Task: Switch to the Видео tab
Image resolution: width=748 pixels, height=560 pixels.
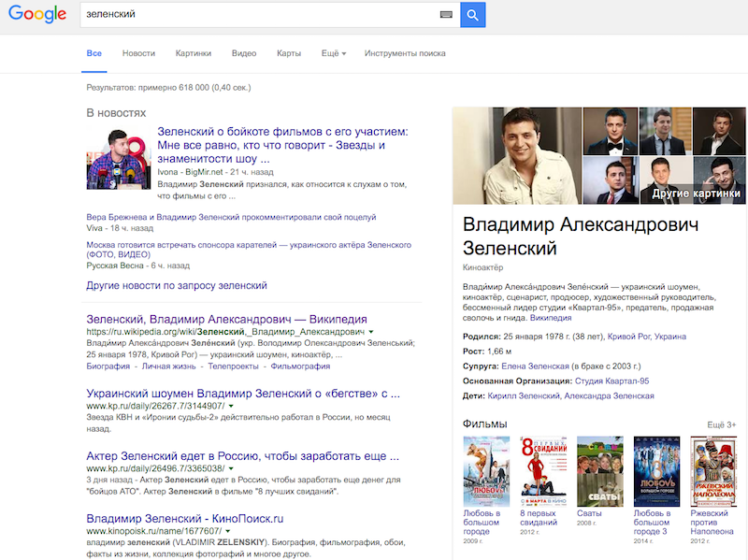Action: click(x=244, y=53)
